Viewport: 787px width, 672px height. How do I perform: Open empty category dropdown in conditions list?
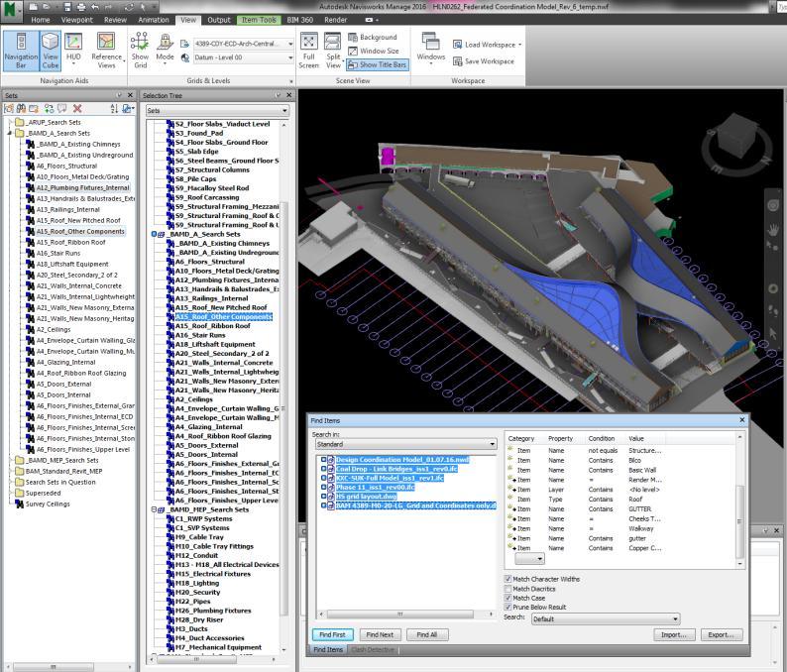(x=529, y=558)
